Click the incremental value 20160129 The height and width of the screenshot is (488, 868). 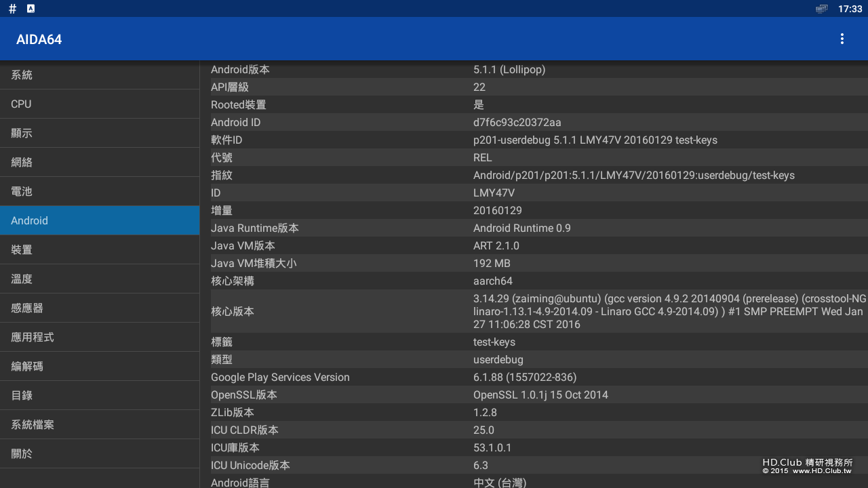pos(498,210)
